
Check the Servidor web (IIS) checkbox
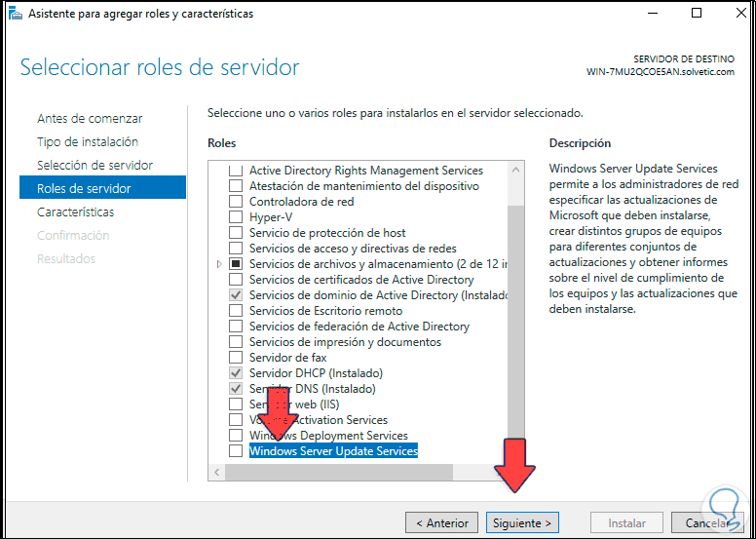[236, 404]
